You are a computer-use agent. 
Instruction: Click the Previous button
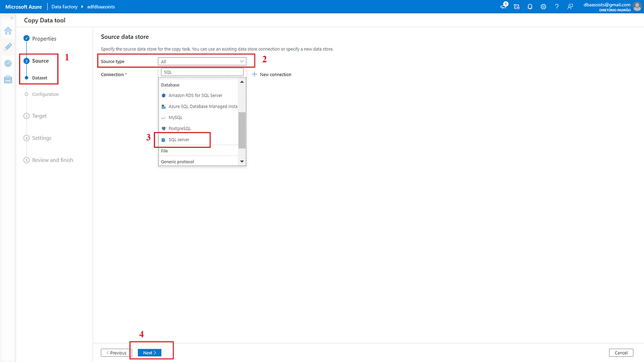coord(117,353)
